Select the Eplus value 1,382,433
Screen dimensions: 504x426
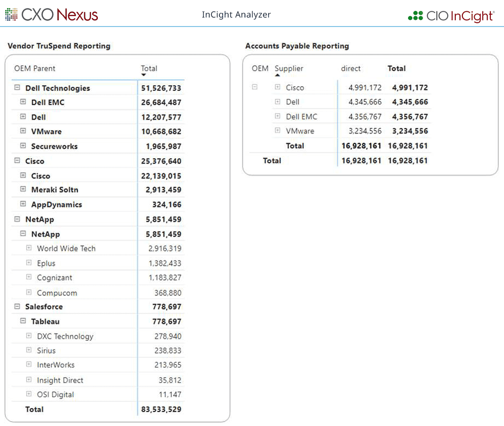coord(165,263)
